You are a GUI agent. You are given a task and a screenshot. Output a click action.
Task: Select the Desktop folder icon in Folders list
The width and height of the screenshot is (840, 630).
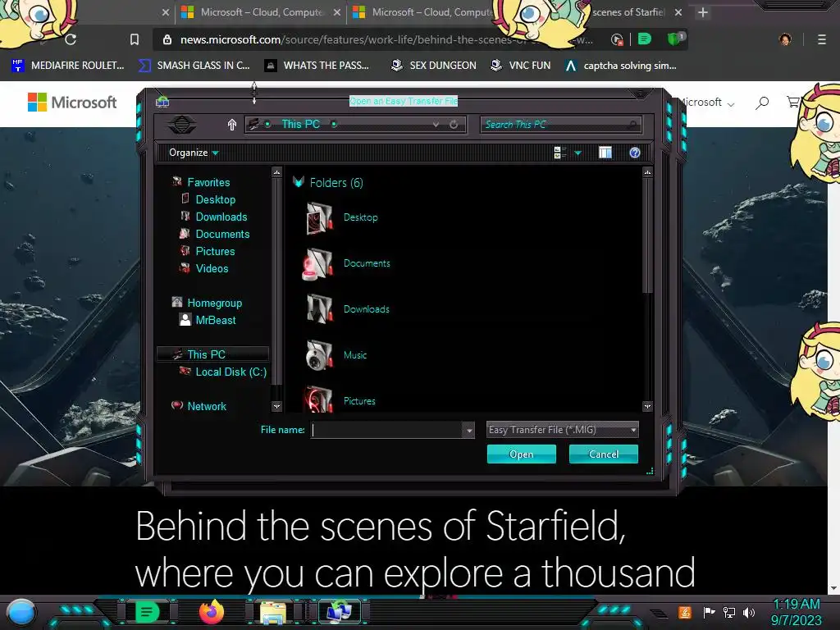pos(319,217)
